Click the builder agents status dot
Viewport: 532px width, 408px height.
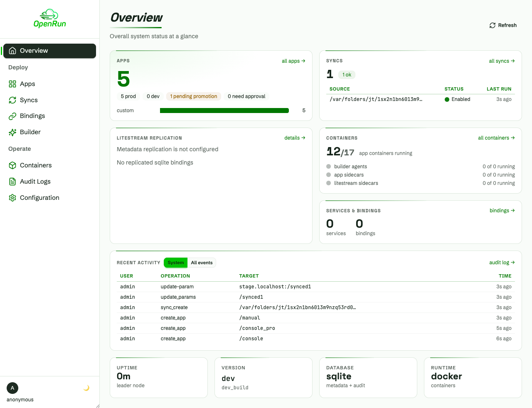tap(329, 167)
